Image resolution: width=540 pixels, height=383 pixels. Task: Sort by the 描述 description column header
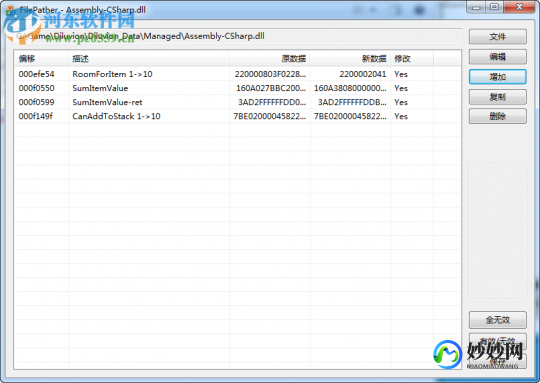point(149,59)
